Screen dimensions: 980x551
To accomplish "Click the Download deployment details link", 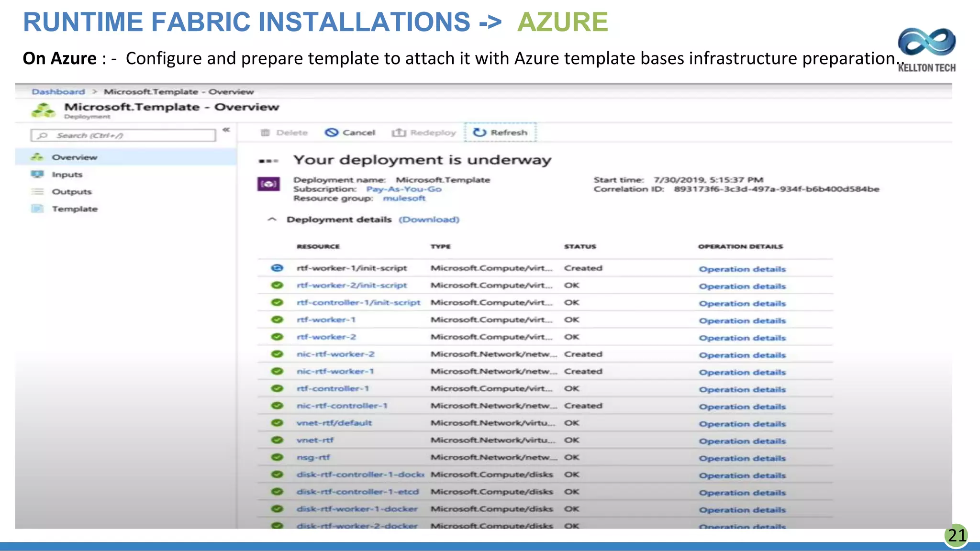I will 429,220.
